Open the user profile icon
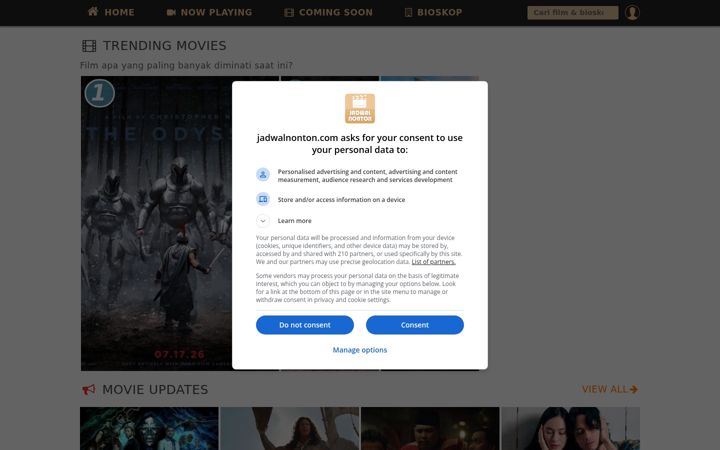 [632, 12]
